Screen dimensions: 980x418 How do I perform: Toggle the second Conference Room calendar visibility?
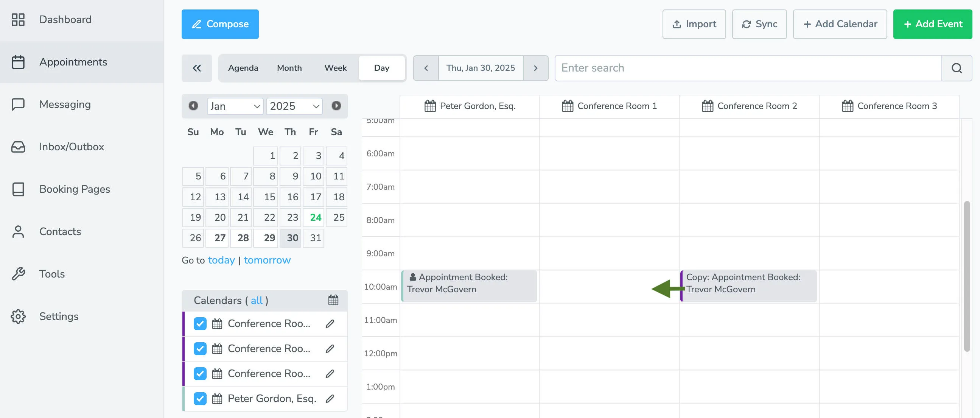tap(199, 348)
